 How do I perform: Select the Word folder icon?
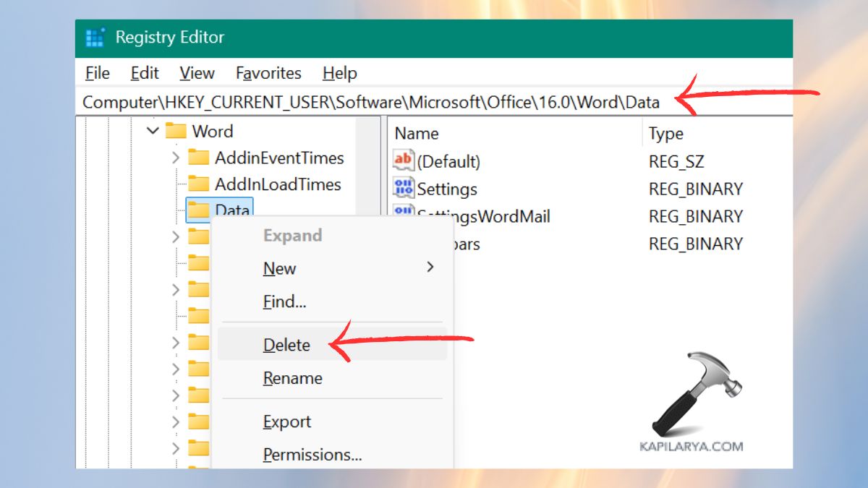176,131
